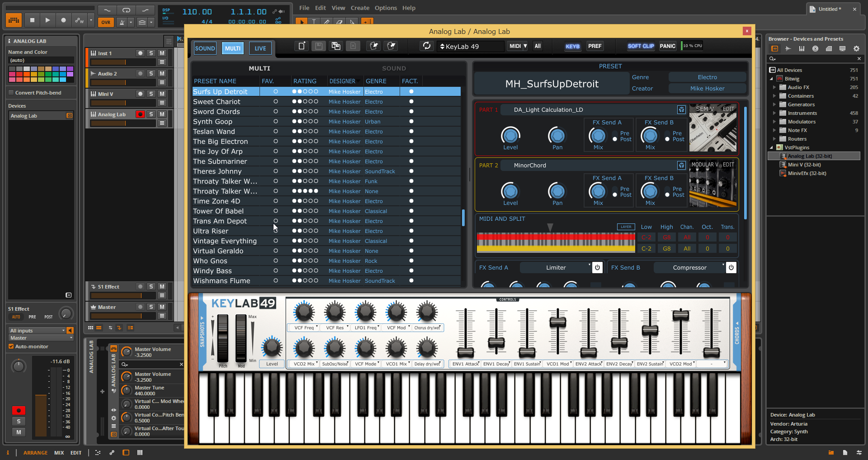868x460 pixels.
Task: Create a new preset in Analog Lab
Action: (301, 46)
